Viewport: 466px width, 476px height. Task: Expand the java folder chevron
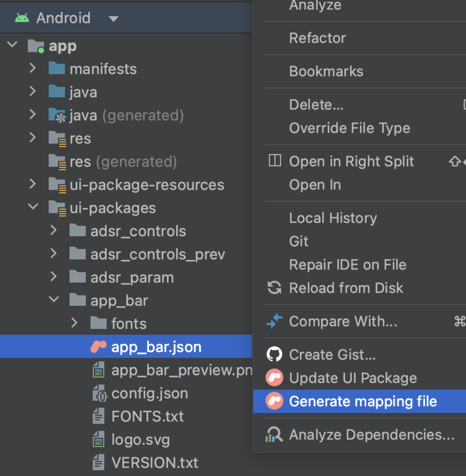pyautogui.click(x=33, y=91)
